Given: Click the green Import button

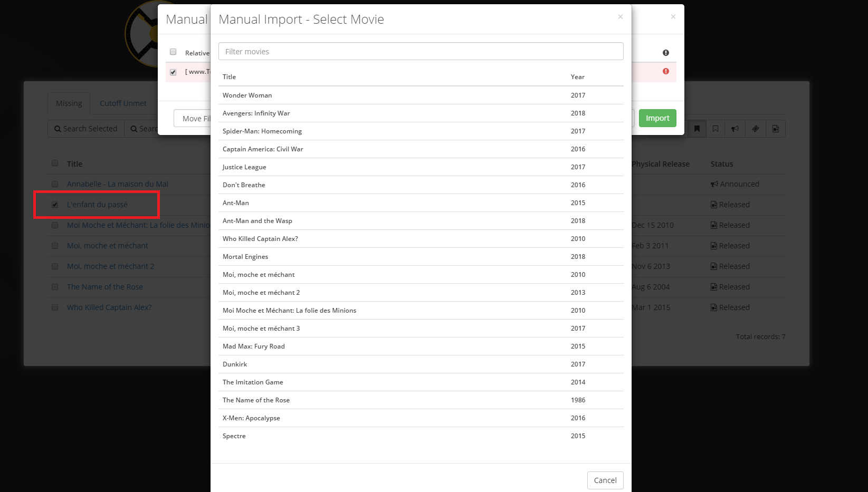Looking at the screenshot, I should 657,118.
